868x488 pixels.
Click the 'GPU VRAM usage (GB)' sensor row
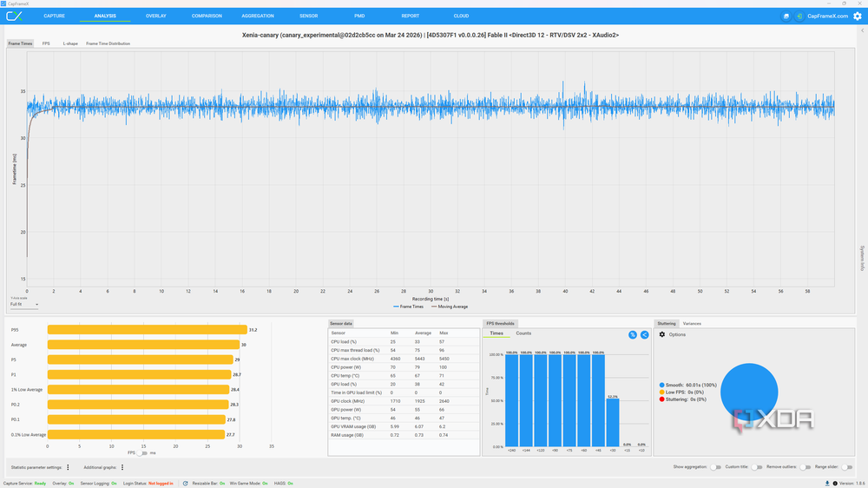coord(403,426)
